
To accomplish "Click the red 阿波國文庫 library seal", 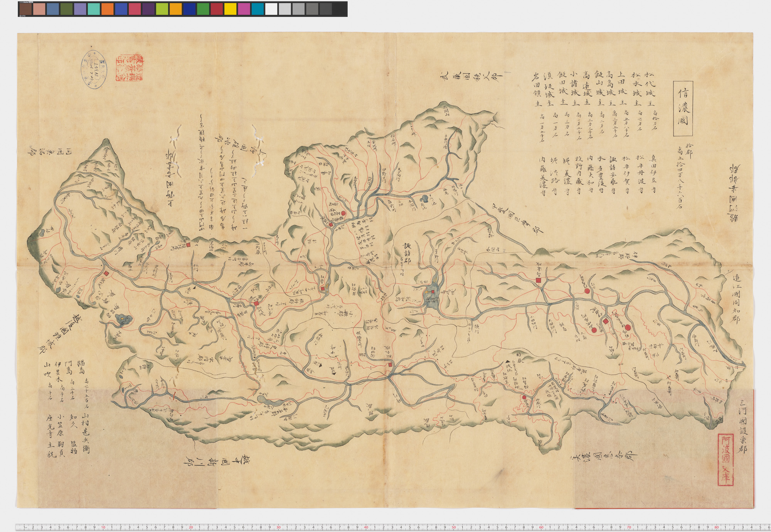I will (x=725, y=460).
